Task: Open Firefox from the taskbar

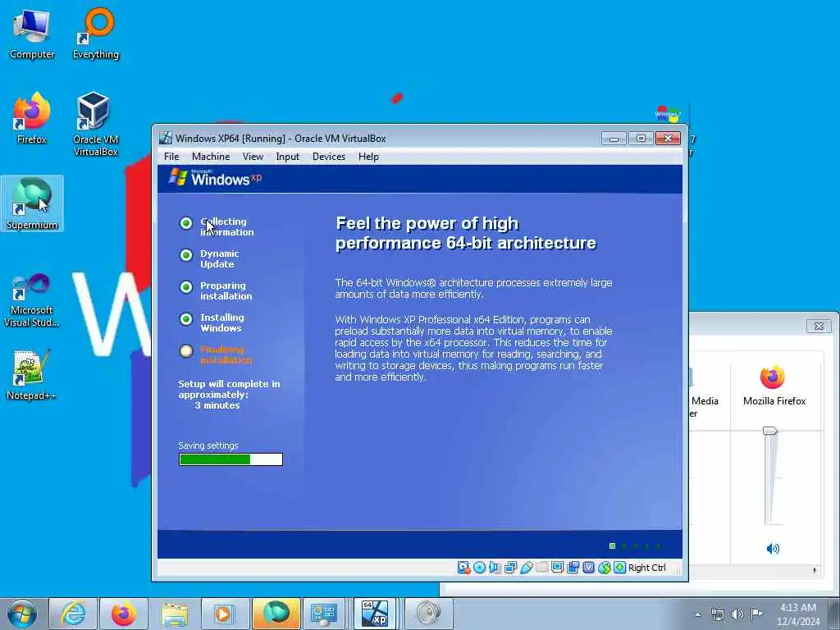Action: (124, 614)
